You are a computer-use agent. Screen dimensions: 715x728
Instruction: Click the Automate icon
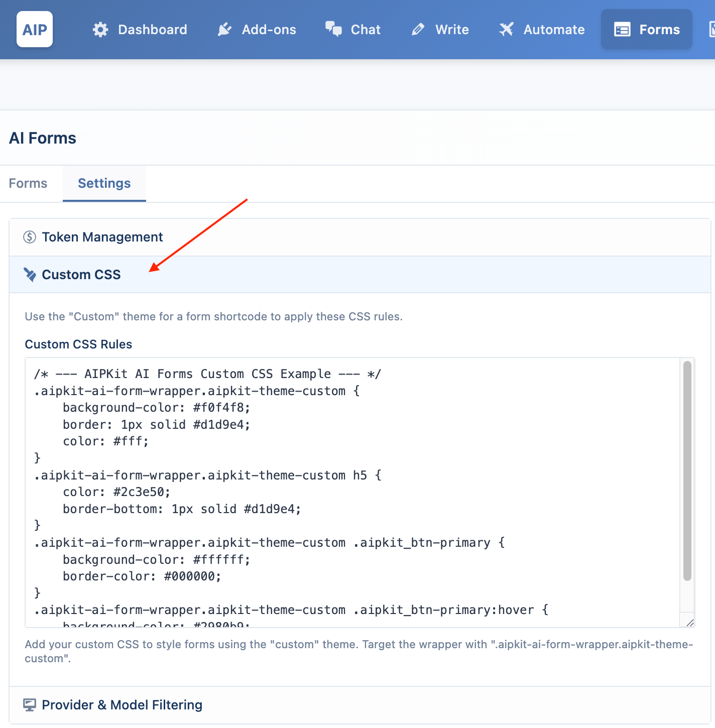506,30
